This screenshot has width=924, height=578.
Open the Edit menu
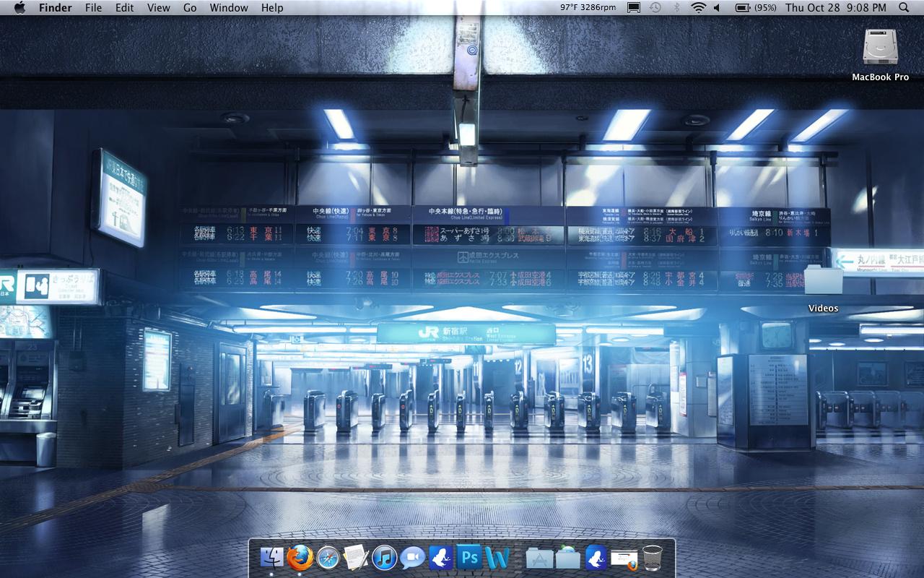click(125, 7)
